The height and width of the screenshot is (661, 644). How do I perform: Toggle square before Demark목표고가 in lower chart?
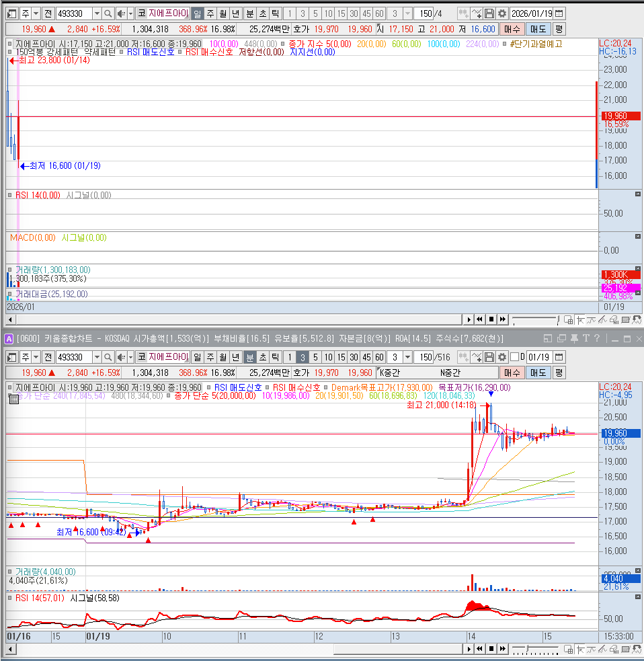click(326, 387)
